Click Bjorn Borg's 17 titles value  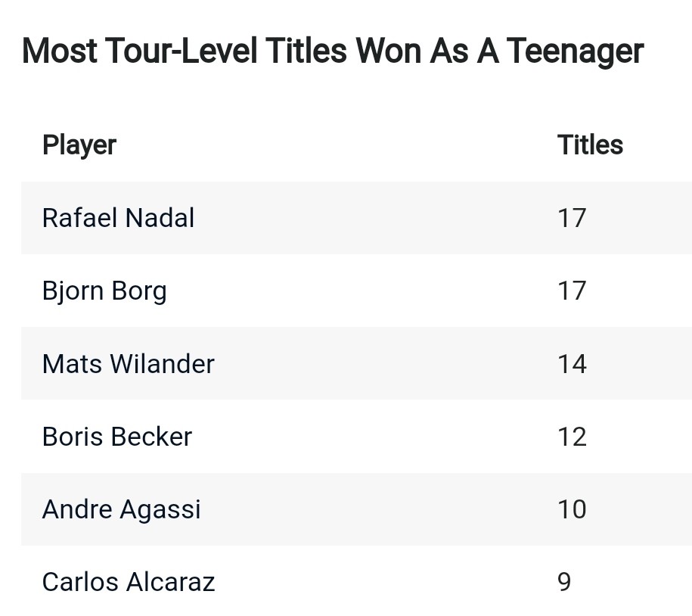coord(572,291)
